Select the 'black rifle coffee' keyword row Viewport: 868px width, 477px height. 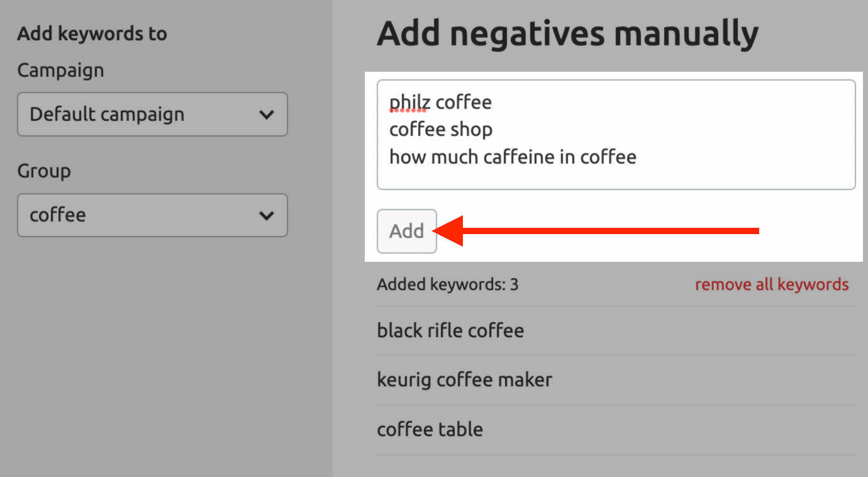pos(450,330)
